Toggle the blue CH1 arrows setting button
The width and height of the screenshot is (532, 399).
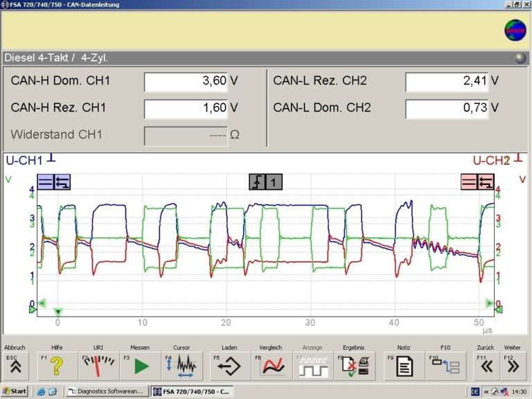[62, 181]
